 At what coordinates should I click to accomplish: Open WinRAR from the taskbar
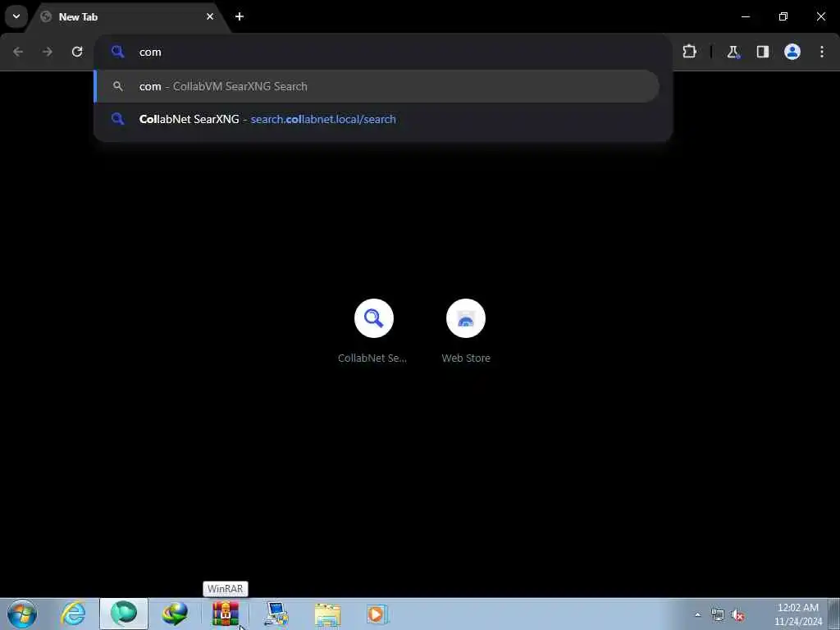226,614
